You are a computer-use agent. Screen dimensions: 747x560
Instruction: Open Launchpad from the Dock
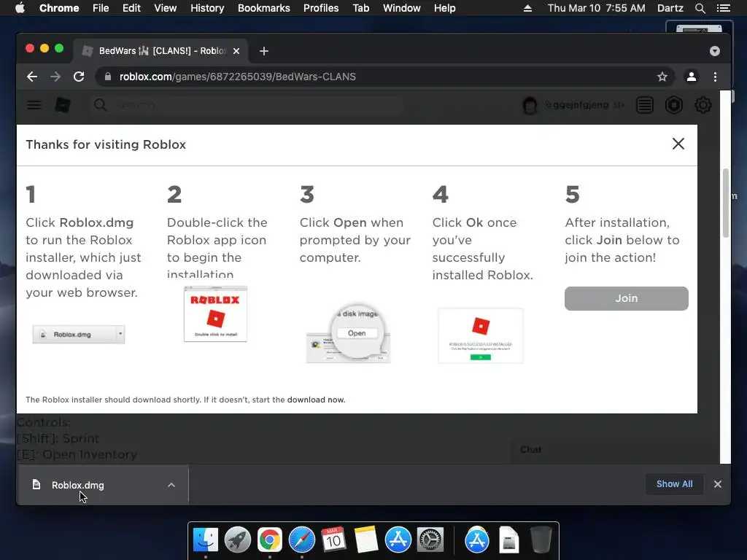click(x=238, y=540)
